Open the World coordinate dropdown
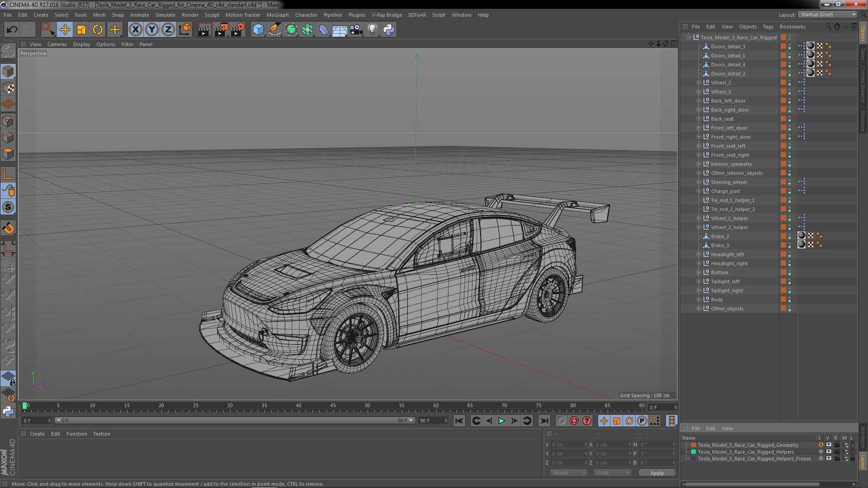 (x=569, y=473)
